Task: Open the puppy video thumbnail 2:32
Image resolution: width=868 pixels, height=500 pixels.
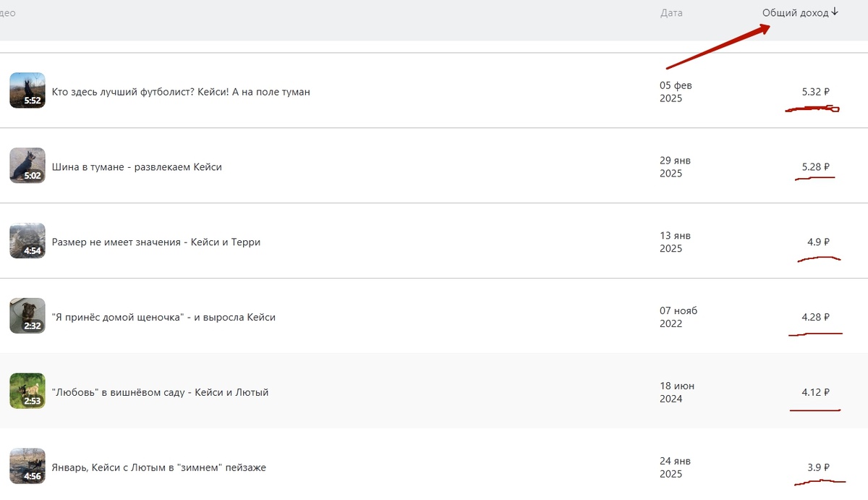Action: (27, 316)
